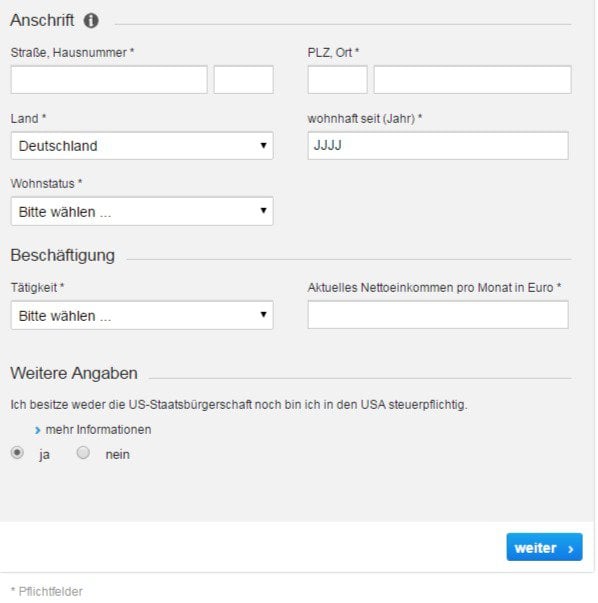This screenshot has width=598, height=603.
Task: Focus the Ort city field
Action: pyautogui.click(x=472, y=80)
